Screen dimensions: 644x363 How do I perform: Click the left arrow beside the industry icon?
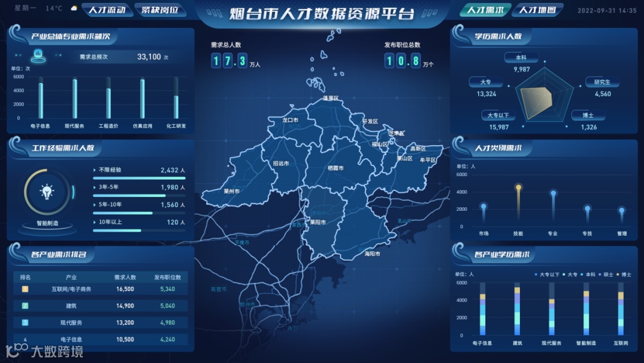point(18,55)
